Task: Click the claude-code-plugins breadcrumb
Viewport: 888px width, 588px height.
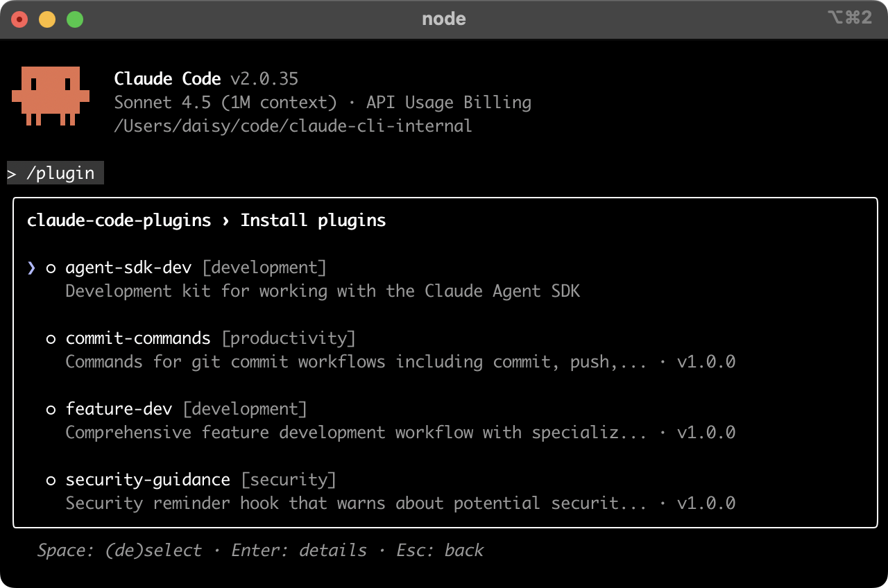Action: (x=119, y=220)
